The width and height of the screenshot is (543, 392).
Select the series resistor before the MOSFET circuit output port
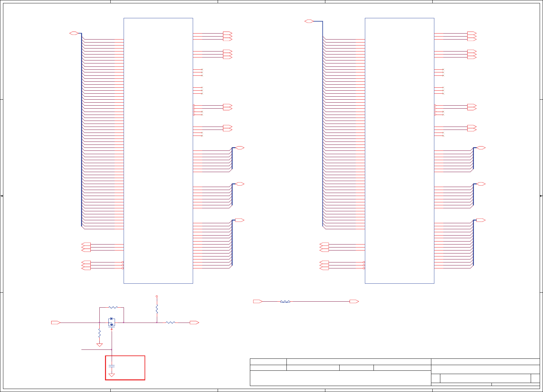(x=170, y=322)
